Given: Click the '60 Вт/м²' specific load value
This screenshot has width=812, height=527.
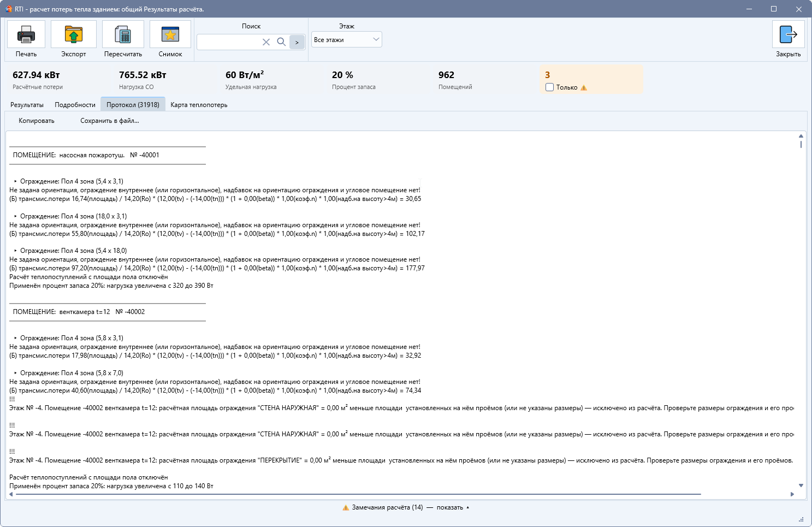Looking at the screenshot, I should point(245,75).
